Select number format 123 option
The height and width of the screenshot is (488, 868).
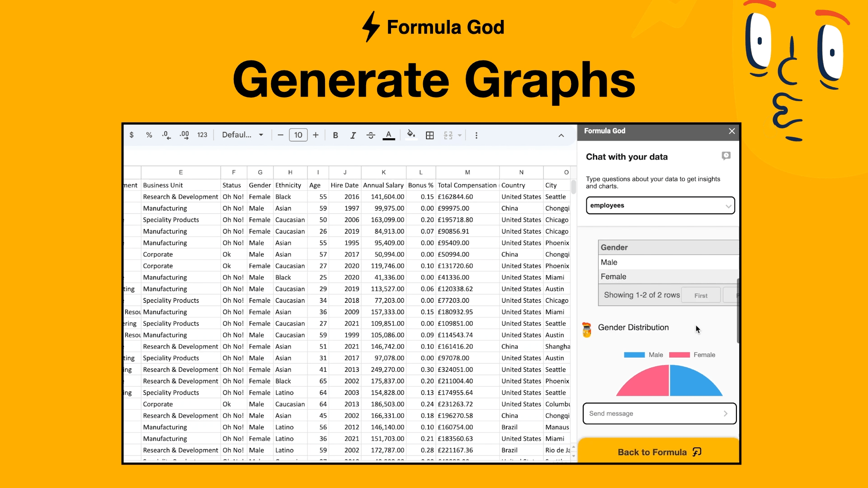[x=202, y=135]
